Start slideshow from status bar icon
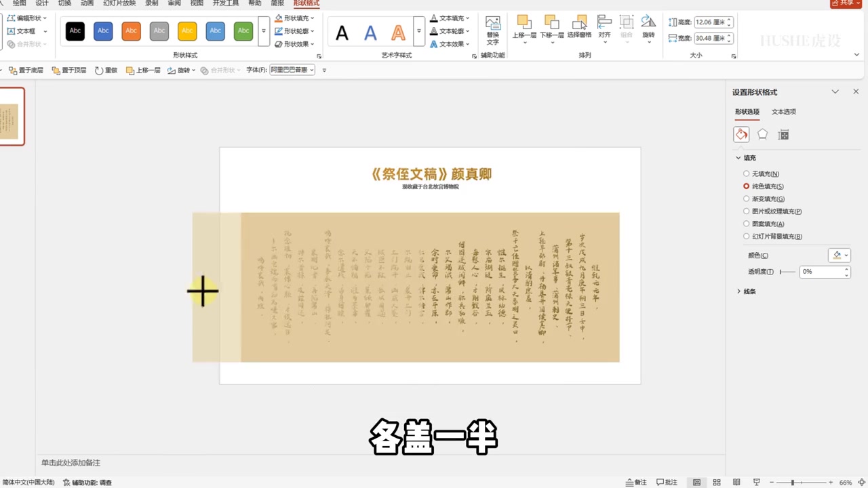868x488 pixels. click(x=757, y=482)
